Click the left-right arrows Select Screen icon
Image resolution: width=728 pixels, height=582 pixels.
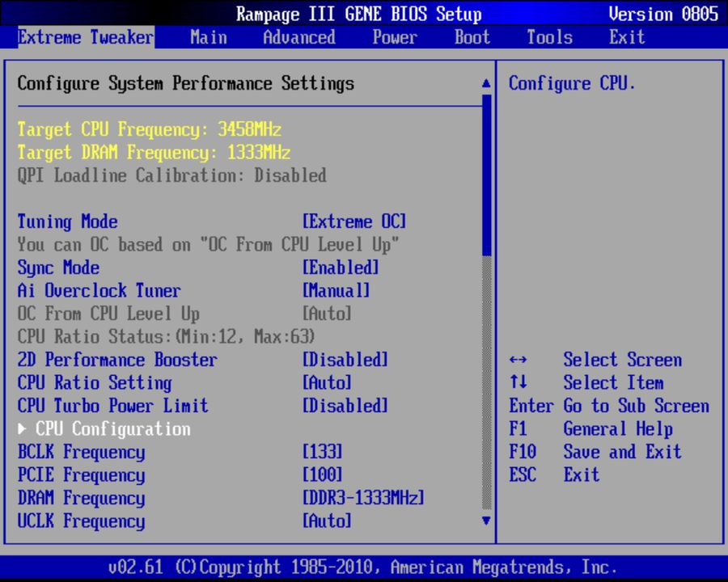click(x=518, y=360)
